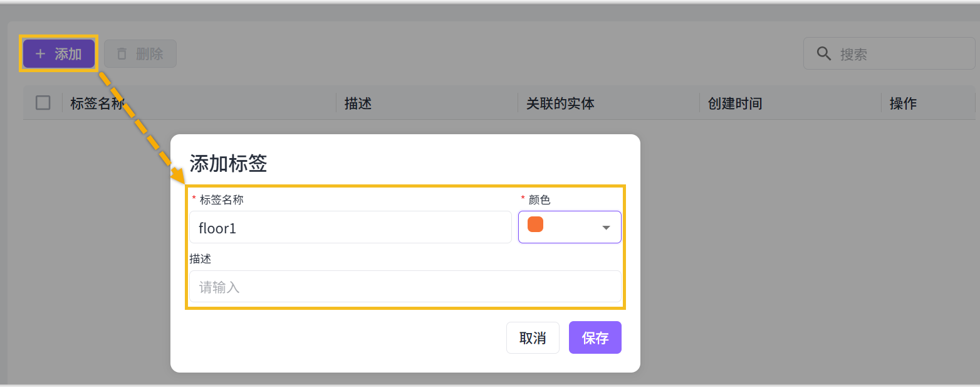Click the 描述 label above the input
Image resolution: width=980 pixels, height=387 pixels.
[x=201, y=259]
